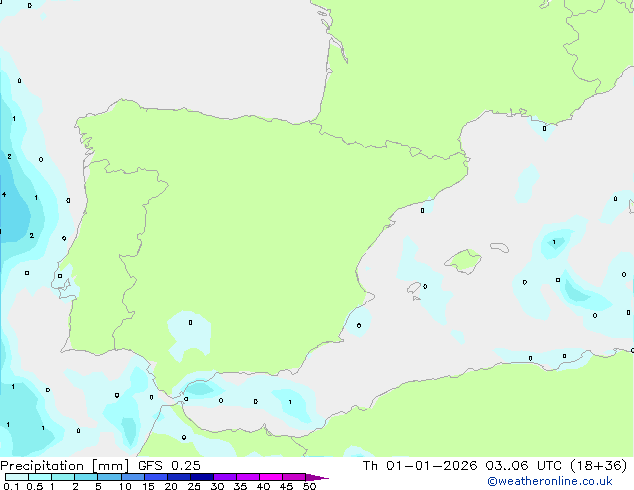Click the '25' legend scale label
Image resolution: width=634 pixels, height=490 pixels.
pos(194,486)
